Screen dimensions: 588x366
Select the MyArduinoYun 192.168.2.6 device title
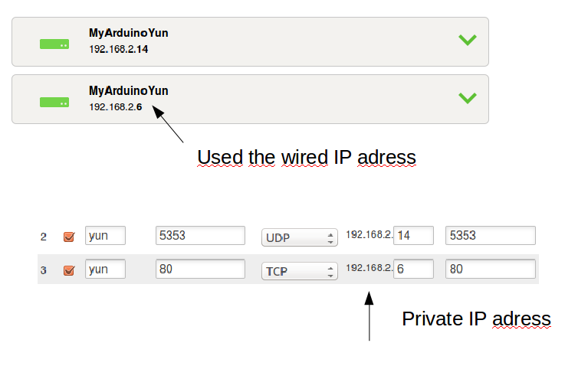coord(128,91)
